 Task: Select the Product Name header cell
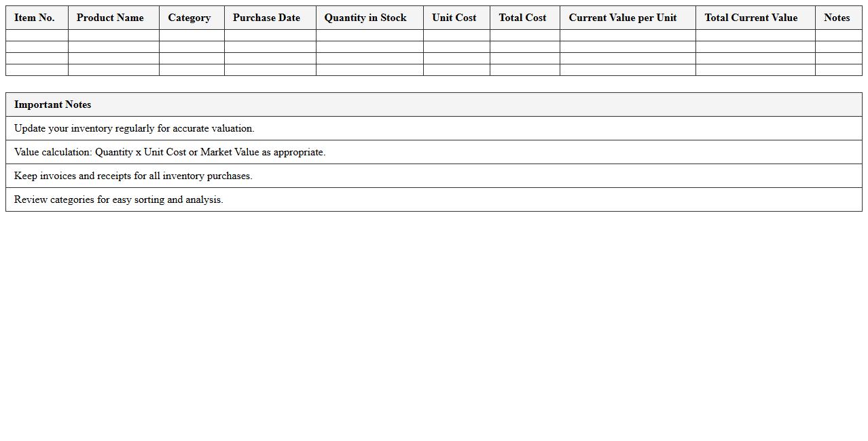(110, 18)
